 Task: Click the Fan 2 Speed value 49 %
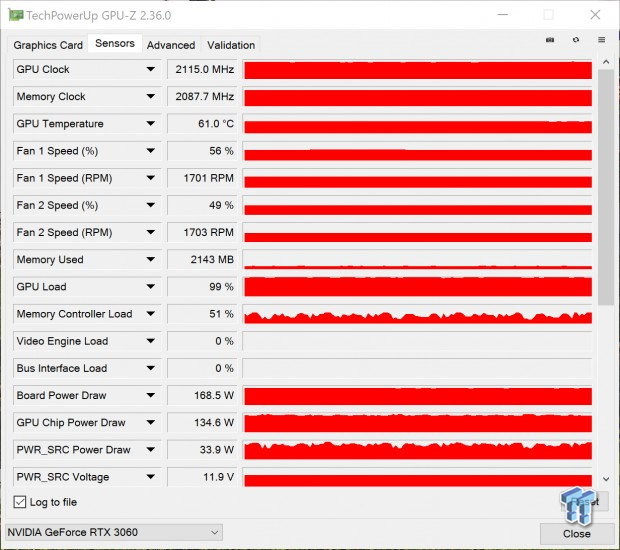(202, 205)
